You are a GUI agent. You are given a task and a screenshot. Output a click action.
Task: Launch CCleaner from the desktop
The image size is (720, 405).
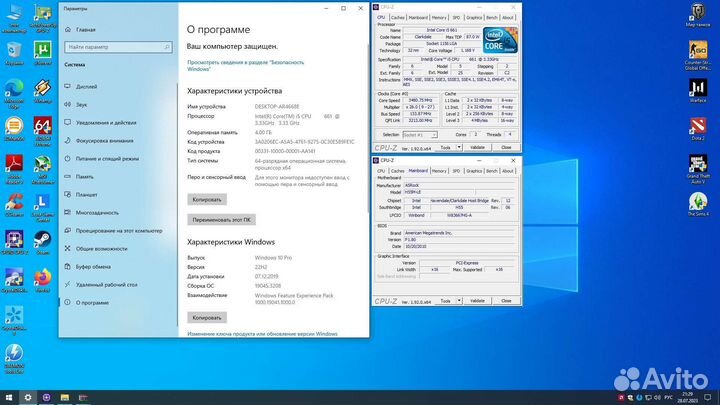pos(14,204)
